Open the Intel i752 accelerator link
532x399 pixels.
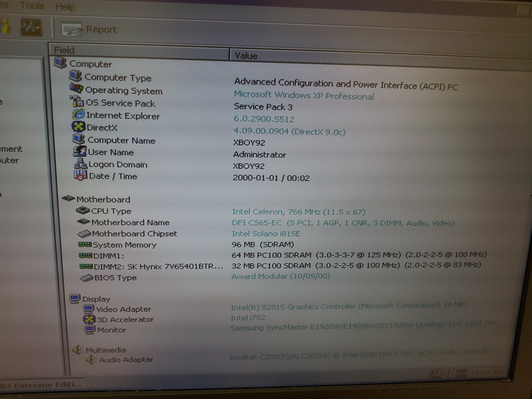click(x=248, y=317)
